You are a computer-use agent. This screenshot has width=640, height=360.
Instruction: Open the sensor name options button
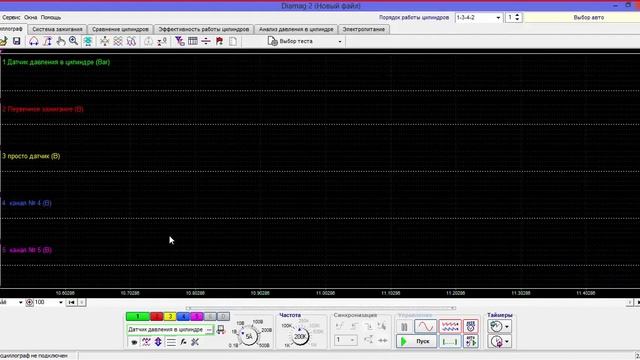coord(209,329)
